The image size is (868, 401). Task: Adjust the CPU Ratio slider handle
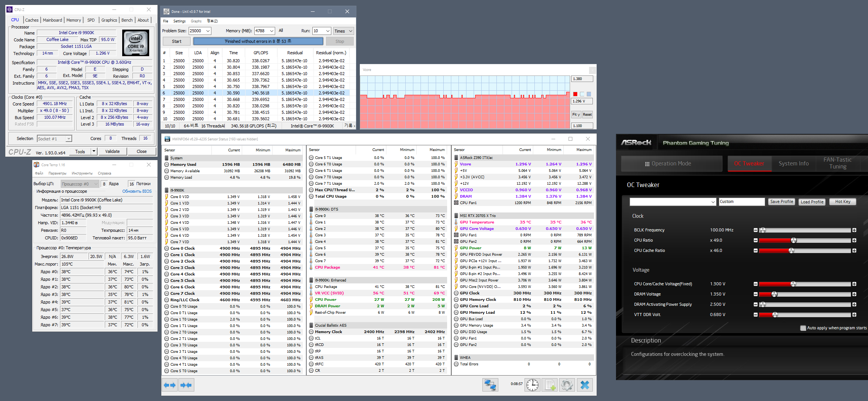click(794, 241)
